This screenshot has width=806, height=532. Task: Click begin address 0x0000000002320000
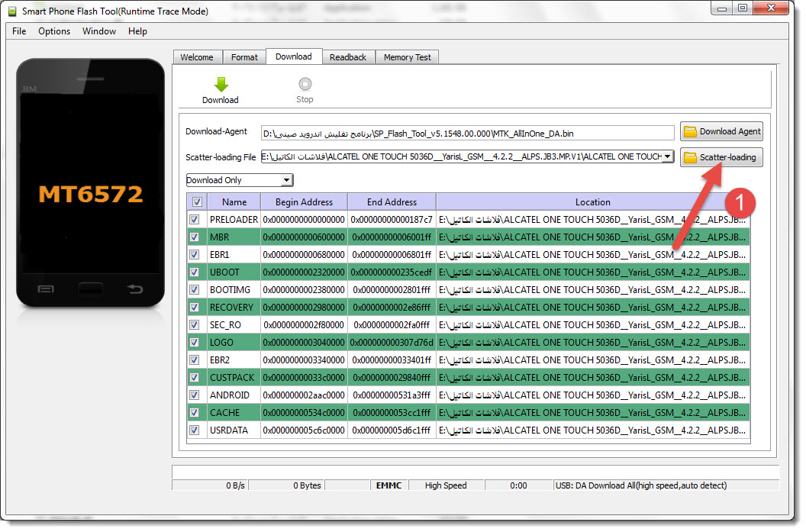(304, 272)
